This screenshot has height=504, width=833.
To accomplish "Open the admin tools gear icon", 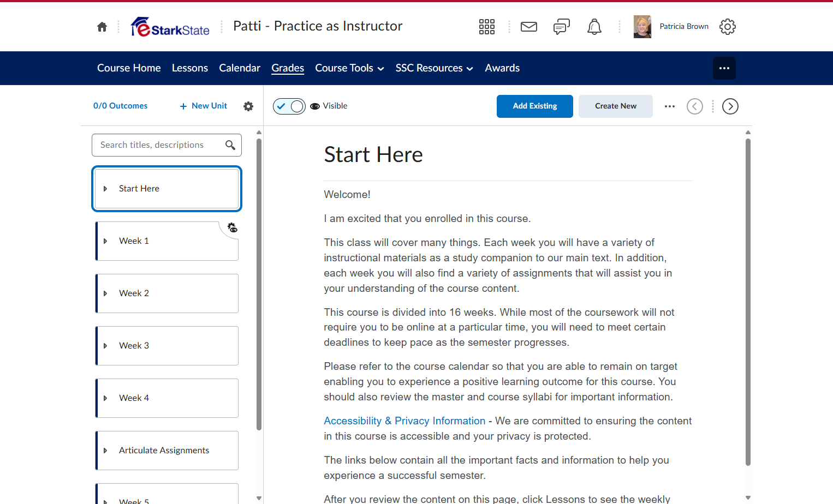I will (x=728, y=27).
